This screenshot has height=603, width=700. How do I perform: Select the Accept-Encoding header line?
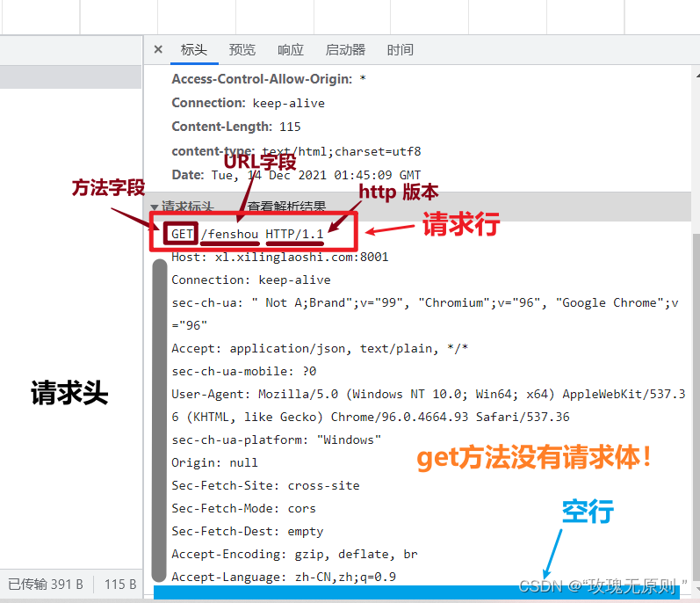pyautogui.click(x=294, y=555)
